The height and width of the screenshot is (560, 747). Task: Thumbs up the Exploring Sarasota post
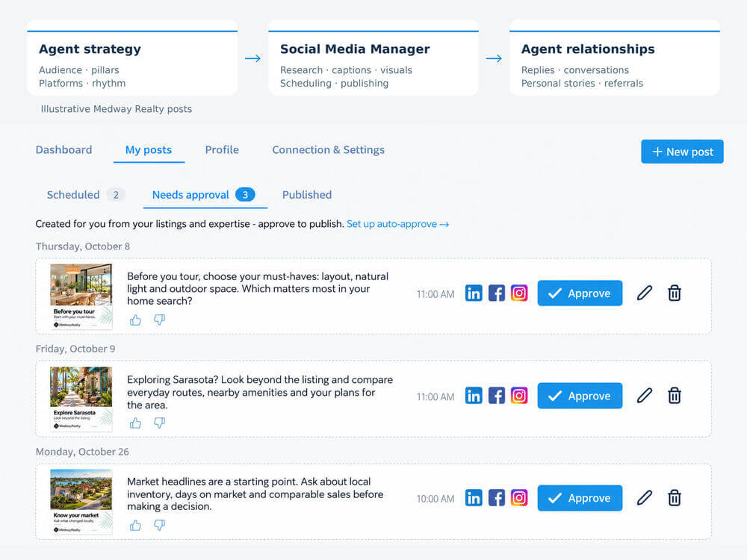[x=135, y=423]
